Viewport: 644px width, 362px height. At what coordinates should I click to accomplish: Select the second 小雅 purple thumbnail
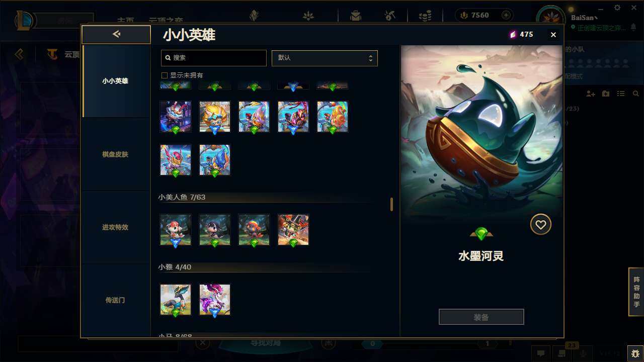tap(215, 300)
